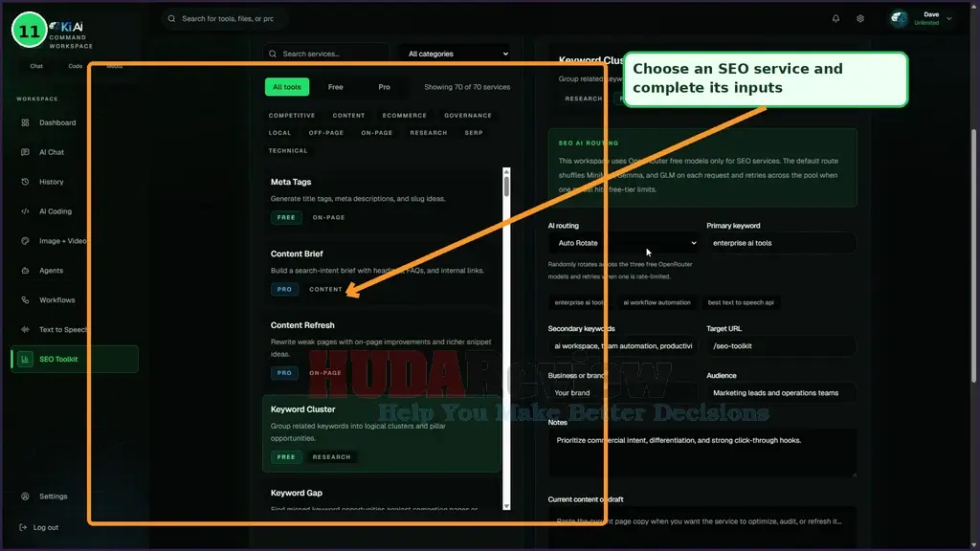Open the AI Coding brackets icon
The image size is (980, 551).
[25, 211]
